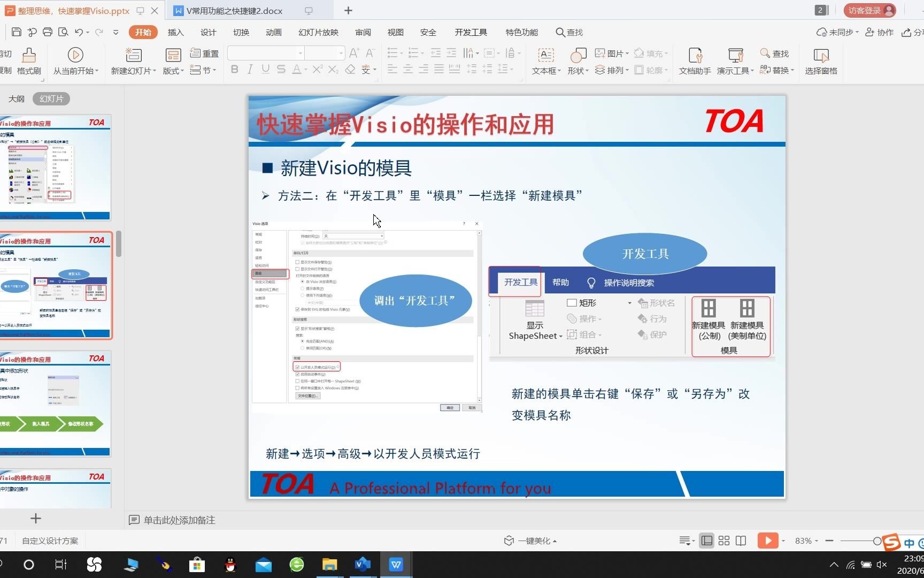Image resolution: width=924 pixels, height=578 pixels.
Task: Open Section (节) dropdown
Action: (x=204, y=70)
